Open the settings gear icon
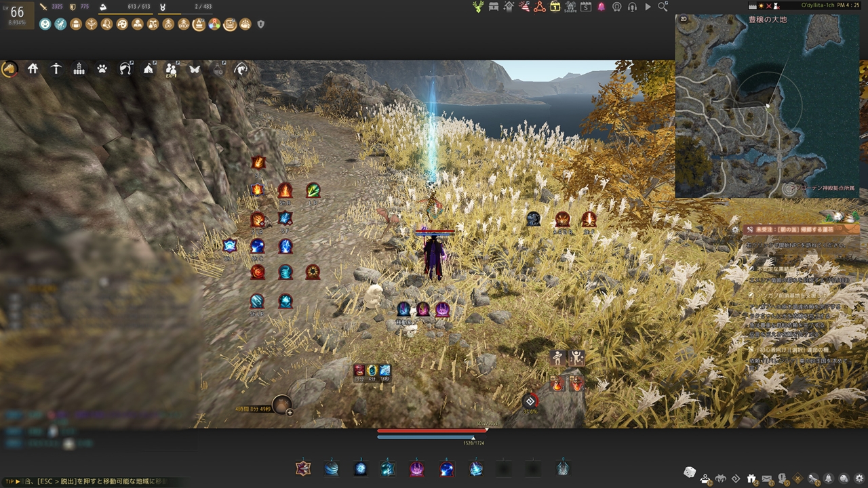The height and width of the screenshot is (488, 868). coord(859,479)
